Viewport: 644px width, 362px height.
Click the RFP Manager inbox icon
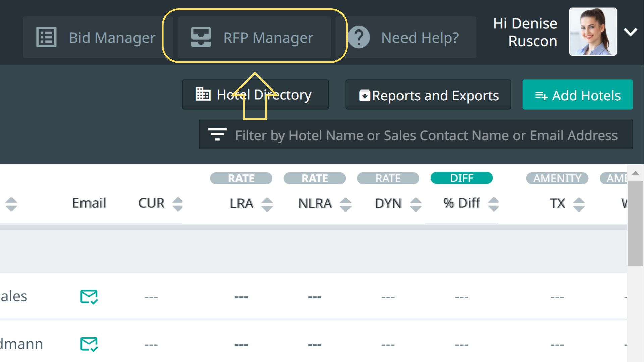pos(201,37)
